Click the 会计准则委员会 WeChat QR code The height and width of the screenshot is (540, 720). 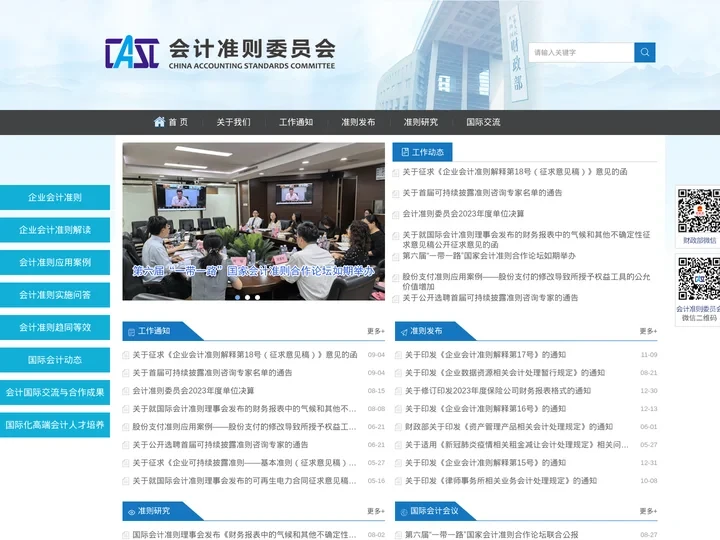coord(699,279)
